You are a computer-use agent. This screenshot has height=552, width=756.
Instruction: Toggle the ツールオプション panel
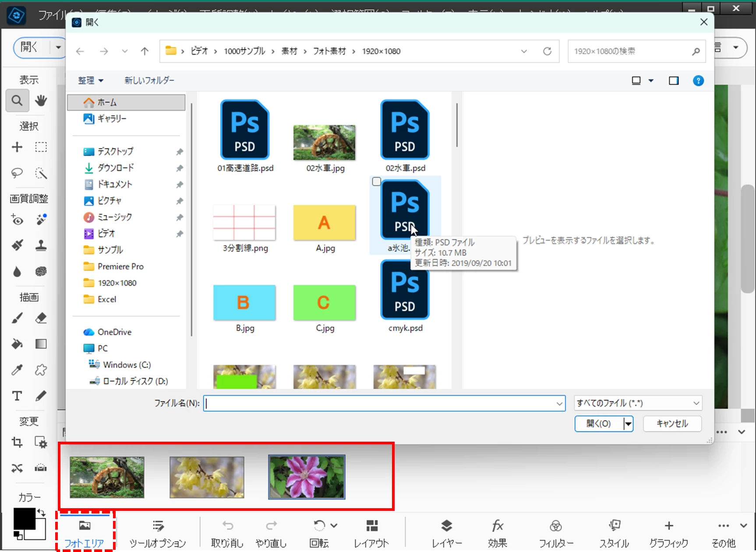coord(158,533)
